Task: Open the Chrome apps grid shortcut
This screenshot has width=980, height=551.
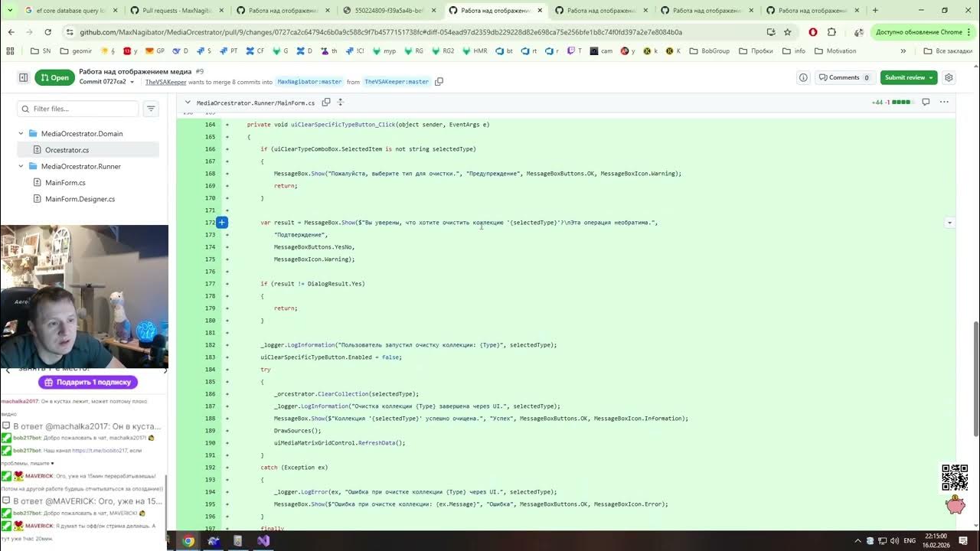Action: pos(10,51)
